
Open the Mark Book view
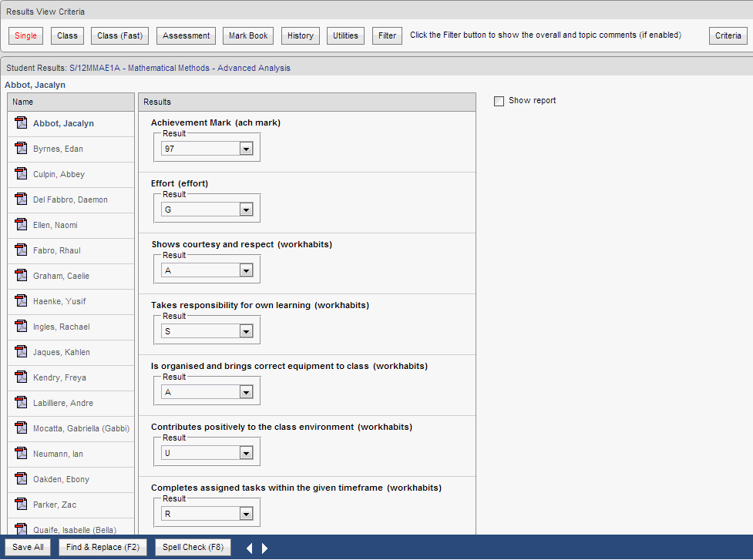tap(248, 35)
